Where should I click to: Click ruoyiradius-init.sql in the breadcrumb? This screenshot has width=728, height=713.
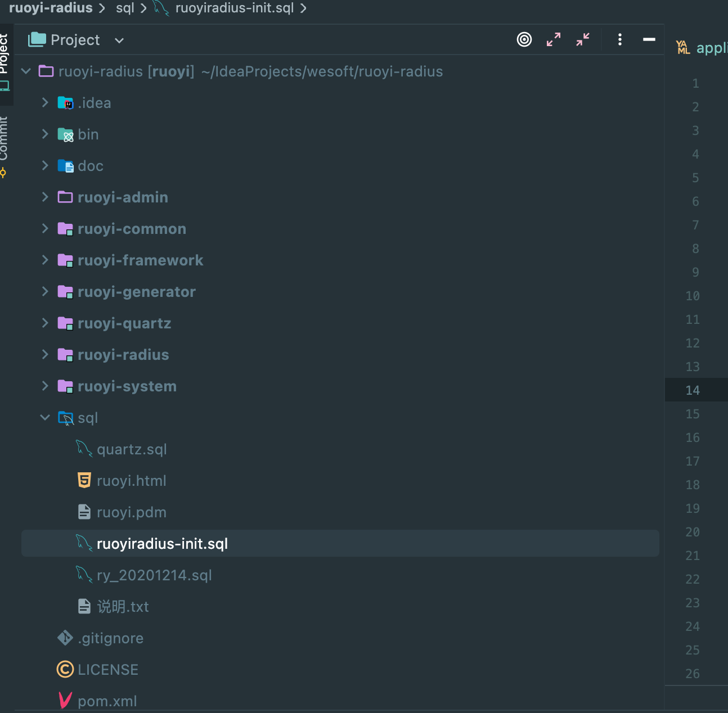(235, 8)
